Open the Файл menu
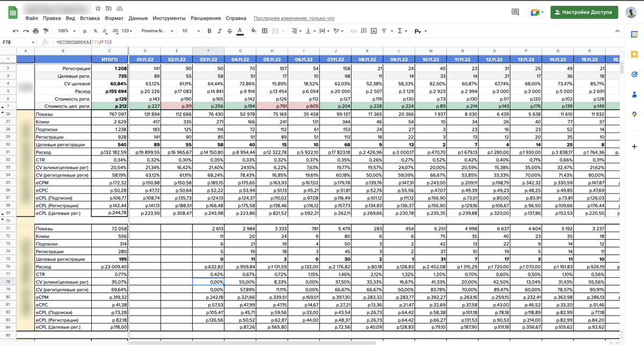The height and width of the screenshot is (345, 644). pos(31,18)
